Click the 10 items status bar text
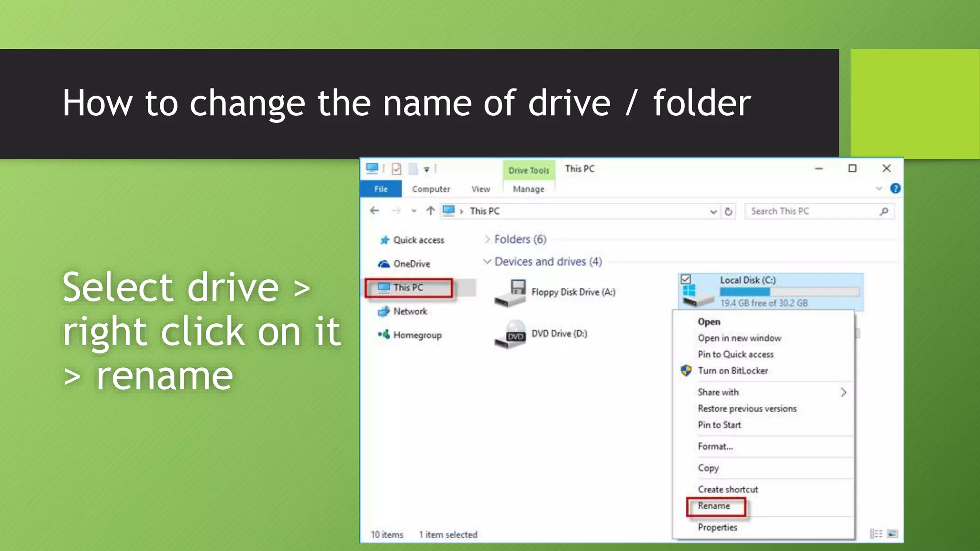 click(387, 535)
